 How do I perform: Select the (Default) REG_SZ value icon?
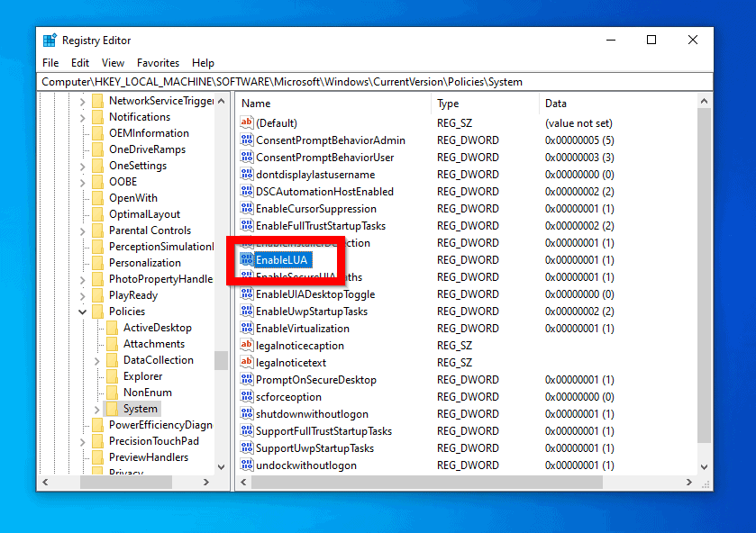tap(246, 122)
